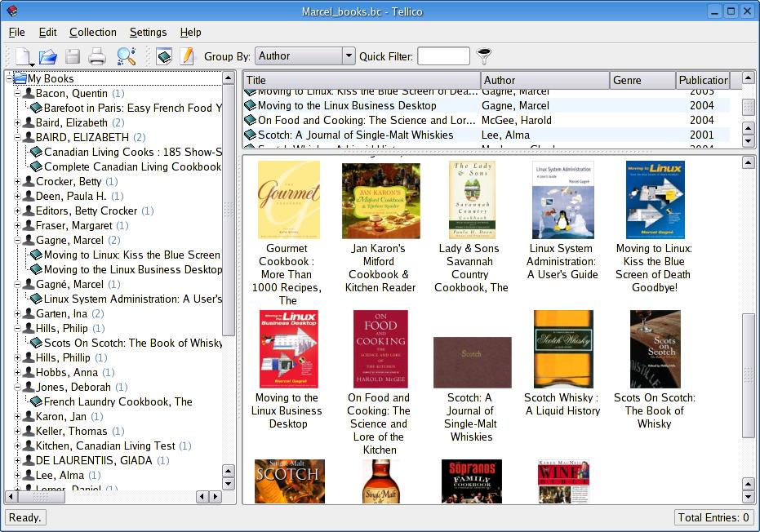Open the Settings menu

[x=148, y=32]
